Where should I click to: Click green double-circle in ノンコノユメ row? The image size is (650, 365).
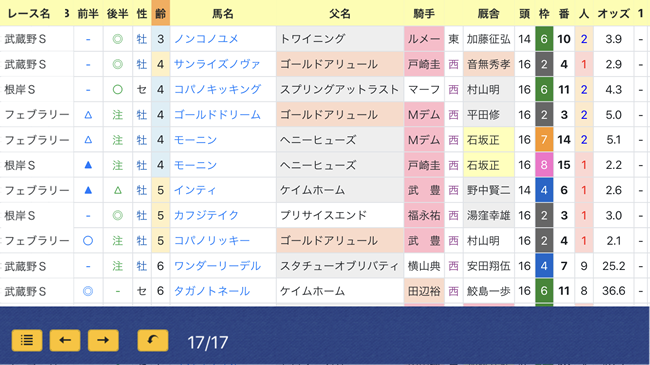[118, 39]
